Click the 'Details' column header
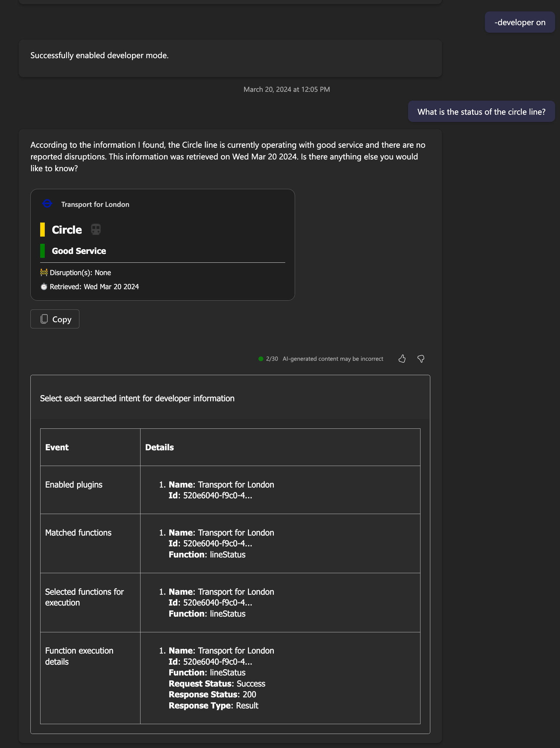The image size is (560, 748). click(x=159, y=447)
